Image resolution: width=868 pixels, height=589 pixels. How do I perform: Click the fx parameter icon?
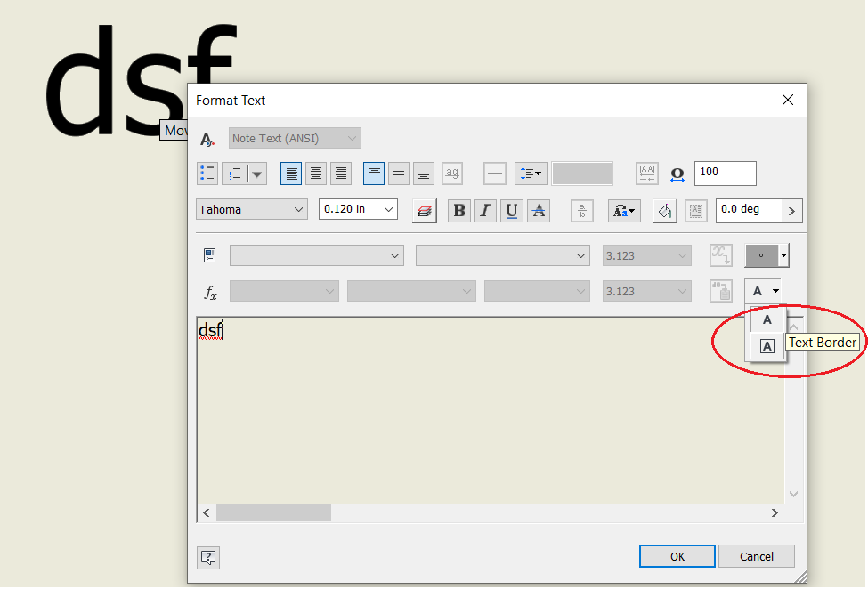pos(210,290)
